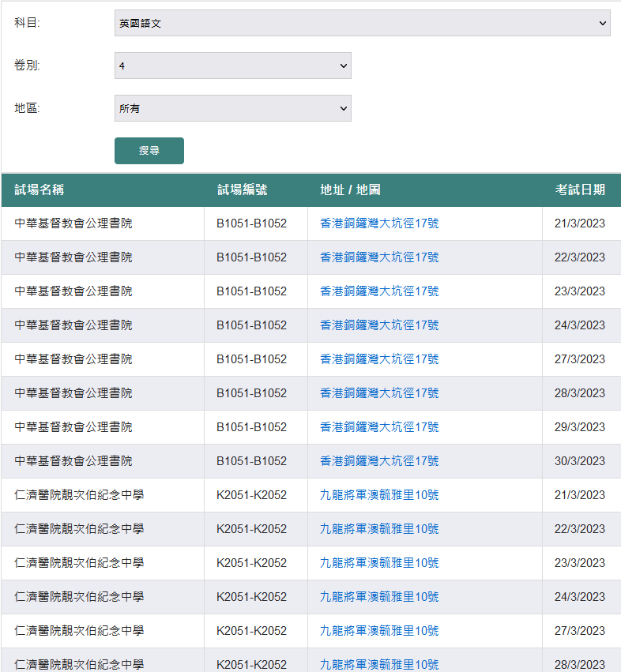Screen dimensions: 621x672
Task: Select 中華基督教會公理書院 name in the 30/3/2023 row
Action: pyautogui.click(x=73, y=460)
